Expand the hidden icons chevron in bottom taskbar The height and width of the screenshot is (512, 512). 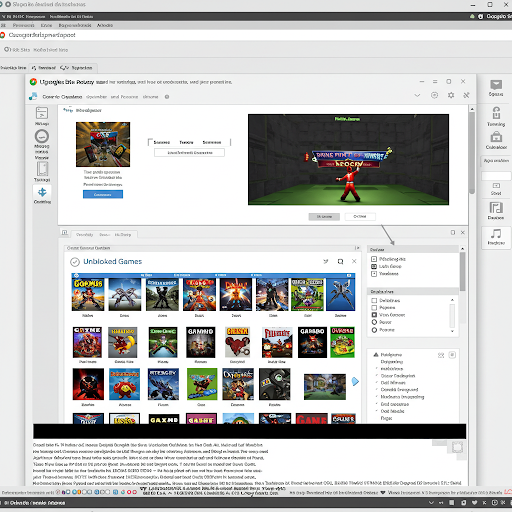[431, 503]
